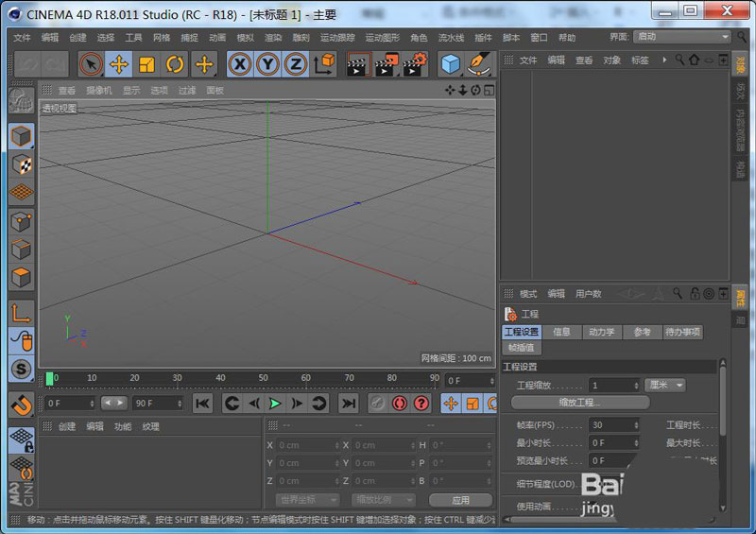Enable snap magnet icon

(21, 405)
